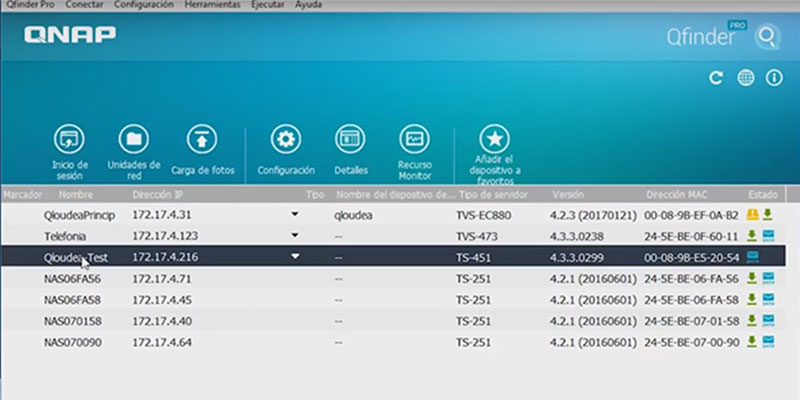Click blue status icon for Qioudea-Test
The width and height of the screenshot is (800, 400).
coord(753,257)
